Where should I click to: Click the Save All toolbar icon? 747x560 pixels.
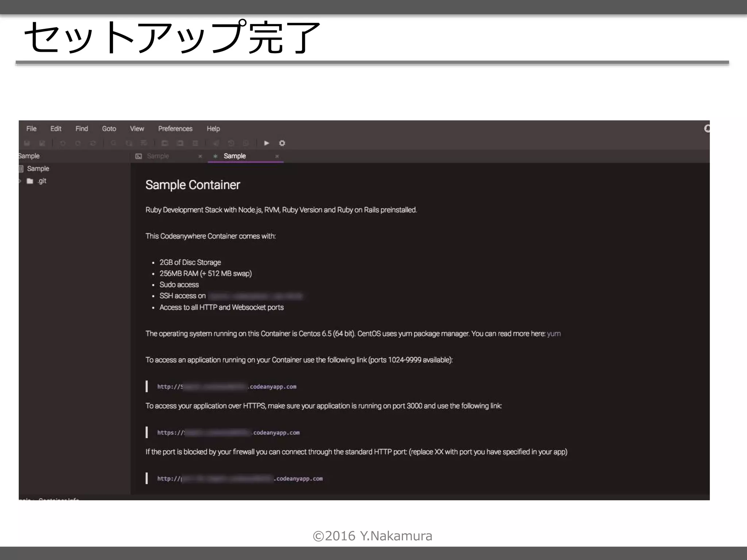pos(42,143)
